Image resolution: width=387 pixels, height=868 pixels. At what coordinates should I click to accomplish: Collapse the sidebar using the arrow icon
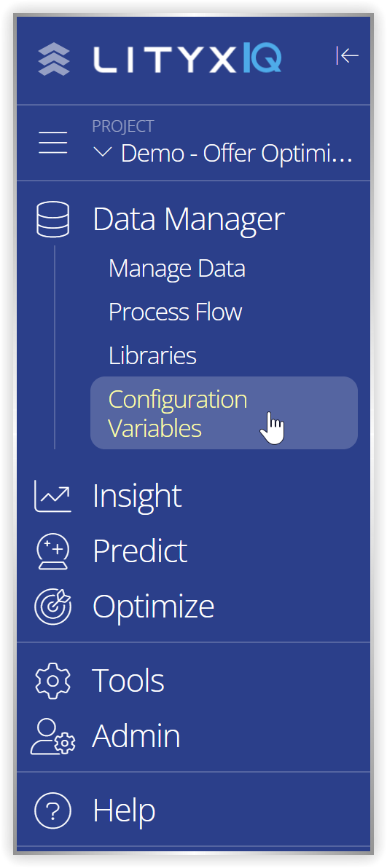coord(347,55)
